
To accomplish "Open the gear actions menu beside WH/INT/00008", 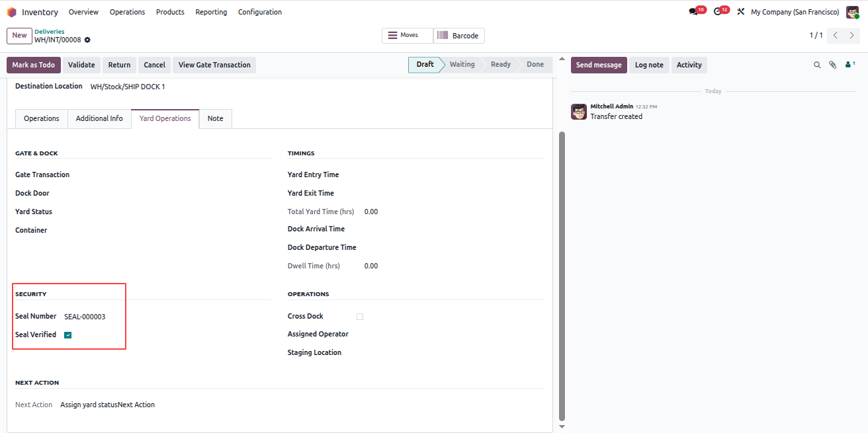I will click(x=87, y=40).
